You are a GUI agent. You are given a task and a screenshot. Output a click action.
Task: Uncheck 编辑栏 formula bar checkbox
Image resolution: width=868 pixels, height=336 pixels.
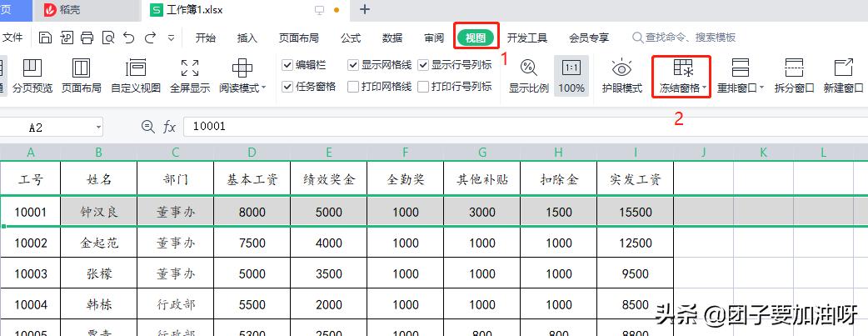(287, 65)
